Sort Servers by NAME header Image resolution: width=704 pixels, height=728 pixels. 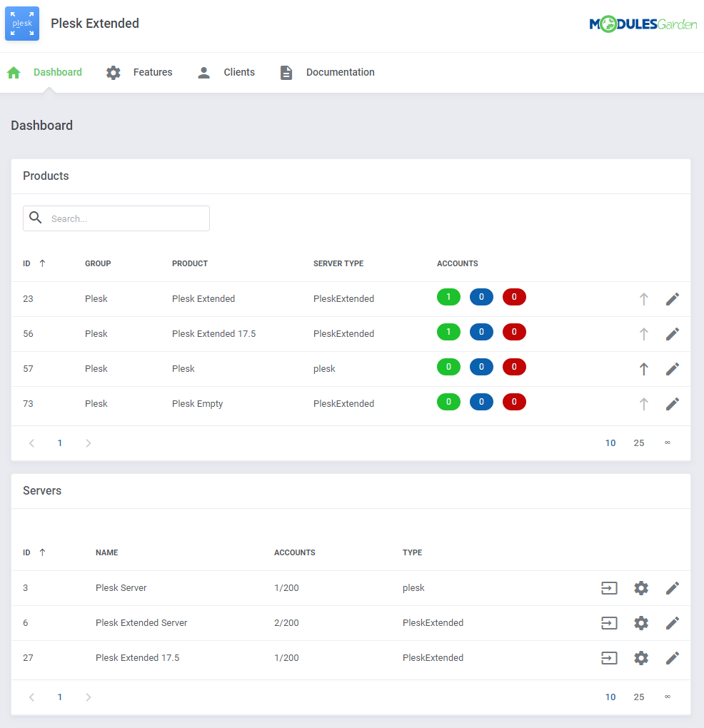107,552
